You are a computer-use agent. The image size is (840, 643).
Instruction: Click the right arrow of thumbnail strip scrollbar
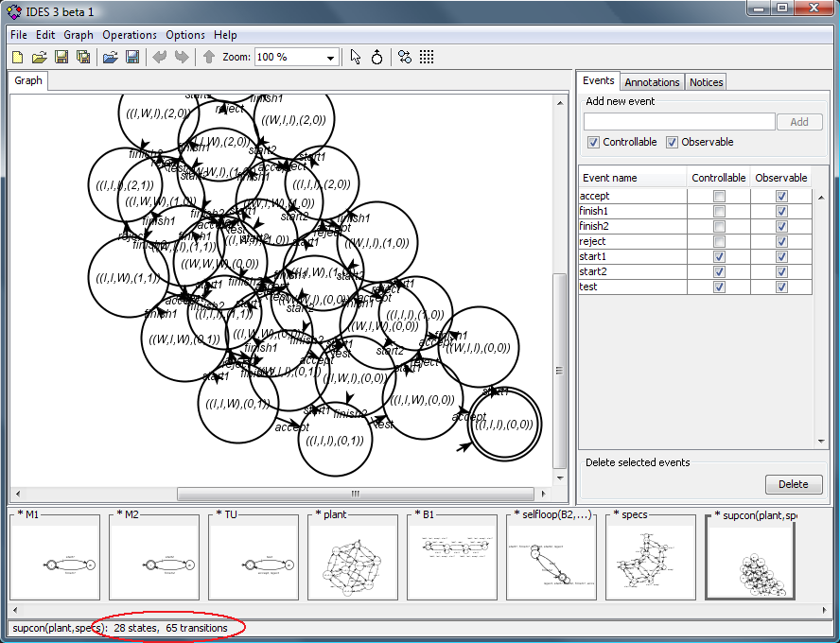[825, 610]
